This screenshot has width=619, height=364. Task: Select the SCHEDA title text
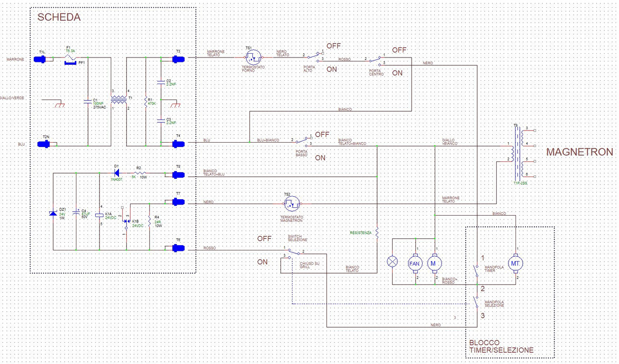pyautogui.click(x=59, y=17)
